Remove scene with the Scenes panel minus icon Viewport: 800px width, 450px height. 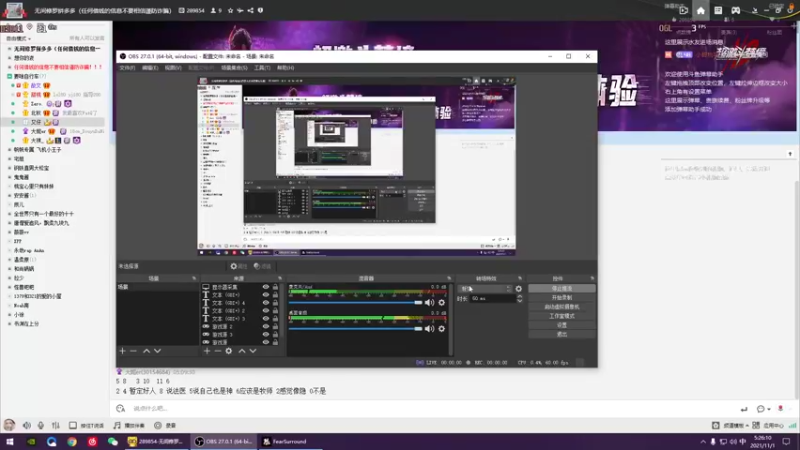pos(133,351)
